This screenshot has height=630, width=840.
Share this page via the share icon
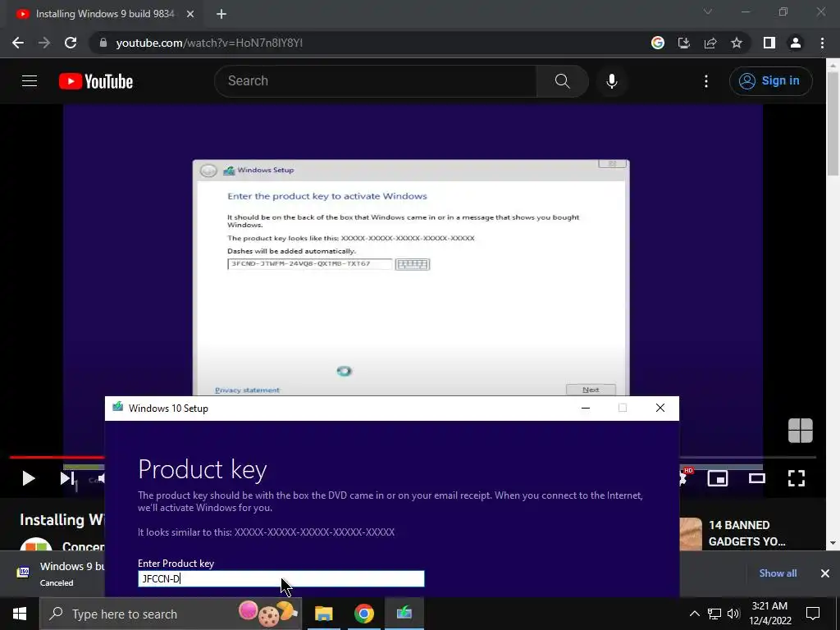coord(710,43)
